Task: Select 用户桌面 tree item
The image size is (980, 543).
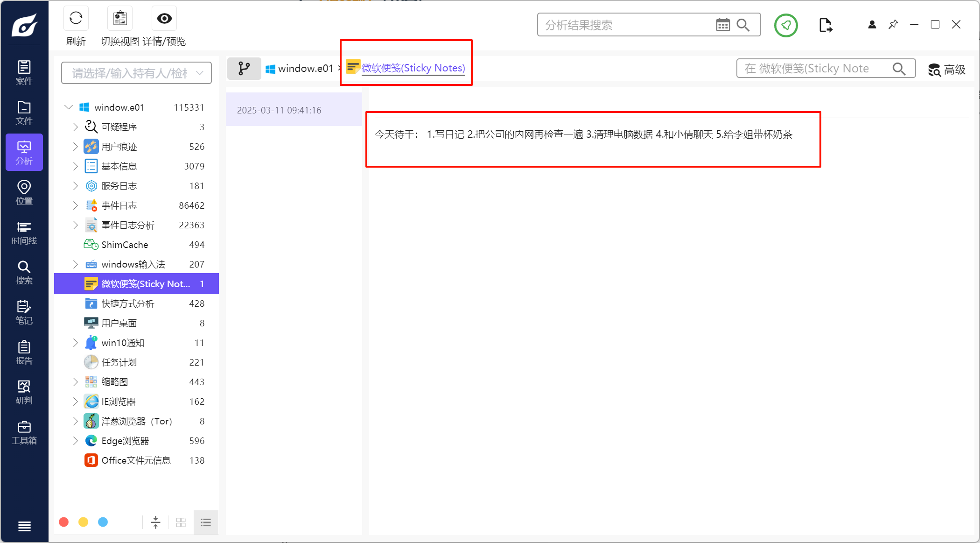Action: [x=136, y=323]
